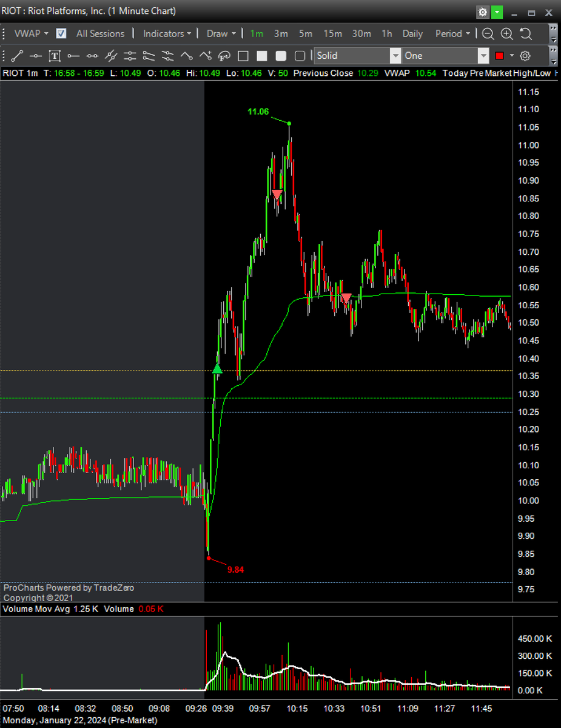Select the text annotation tool

click(53, 55)
